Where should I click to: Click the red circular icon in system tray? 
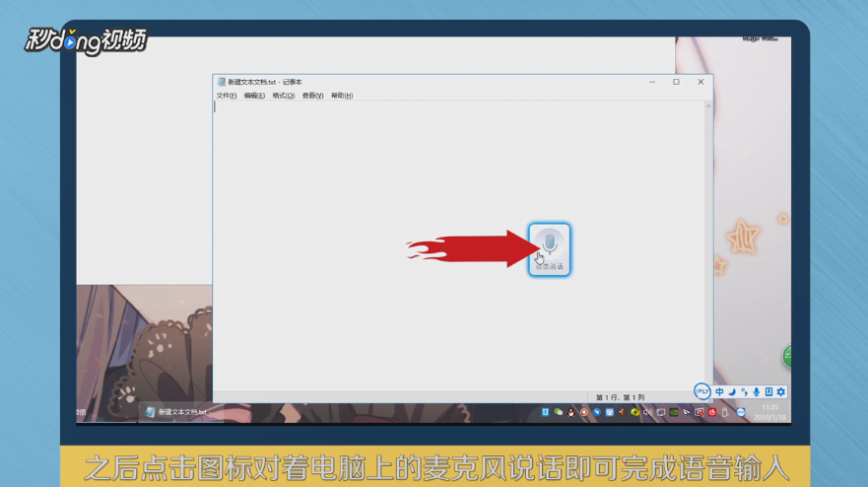click(x=583, y=412)
